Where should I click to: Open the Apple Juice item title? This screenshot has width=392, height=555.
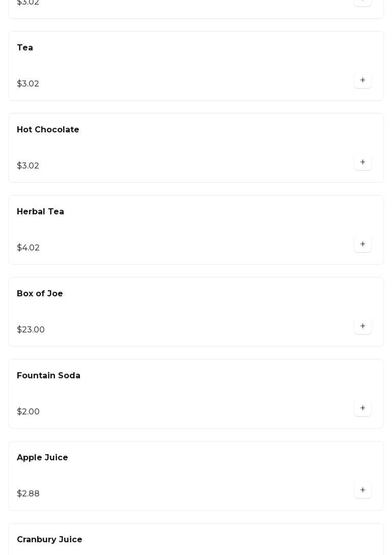(42, 457)
